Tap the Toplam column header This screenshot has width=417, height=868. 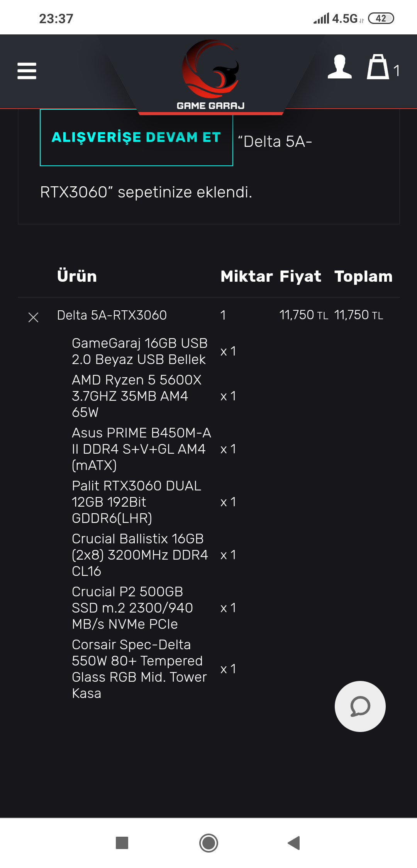[363, 276]
